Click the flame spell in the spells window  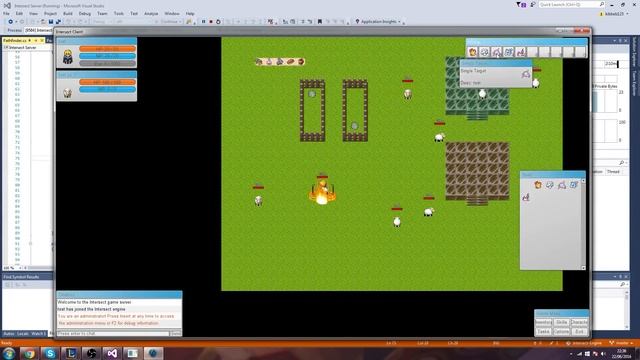coord(538,185)
